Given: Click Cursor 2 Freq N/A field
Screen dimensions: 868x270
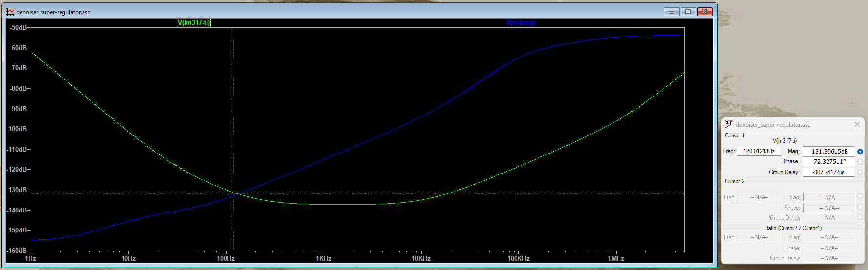Looking at the screenshot, I should pyautogui.click(x=759, y=197).
